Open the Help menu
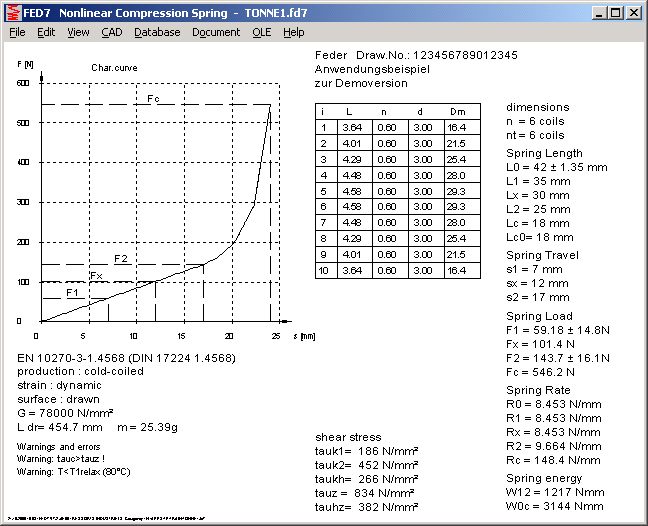Screen dimensions: 648x526 point(293,32)
